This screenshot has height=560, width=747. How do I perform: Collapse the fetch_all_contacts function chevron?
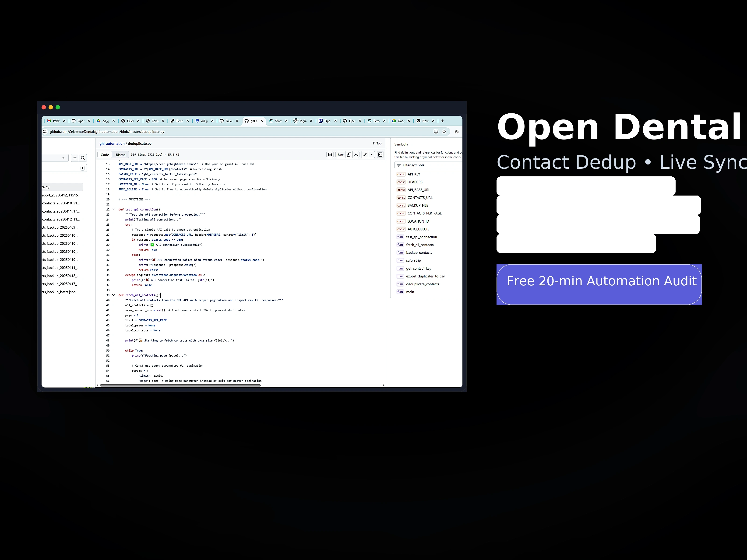pos(113,295)
